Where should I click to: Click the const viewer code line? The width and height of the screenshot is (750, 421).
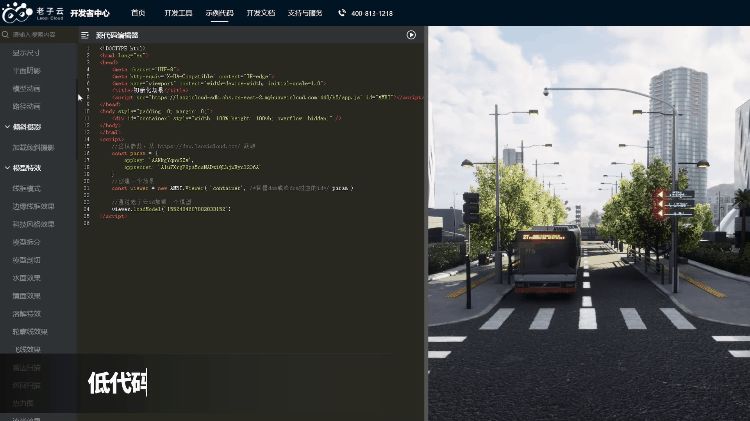[232, 188]
